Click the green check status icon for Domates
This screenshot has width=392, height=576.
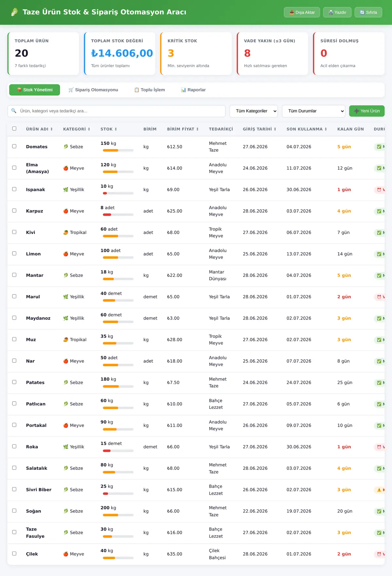click(x=379, y=147)
